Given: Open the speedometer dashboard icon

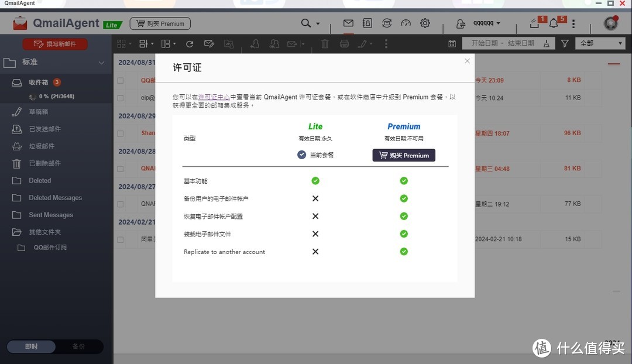Looking at the screenshot, I should 406,23.
